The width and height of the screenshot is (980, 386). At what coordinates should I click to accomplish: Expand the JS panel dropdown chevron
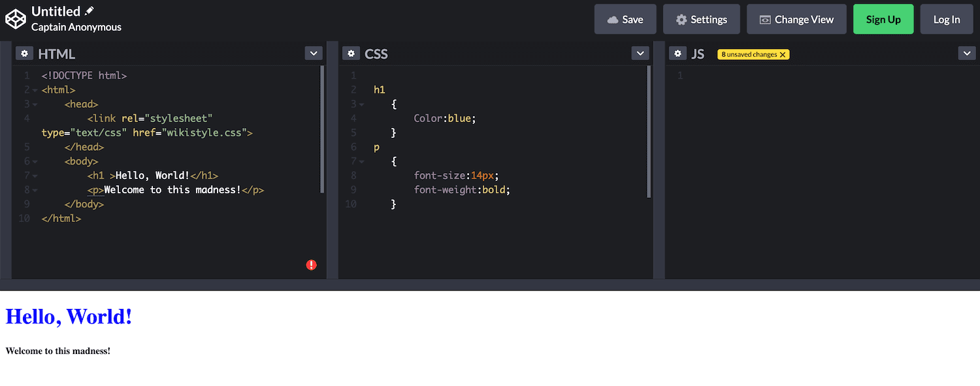click(x=966, y=53)
